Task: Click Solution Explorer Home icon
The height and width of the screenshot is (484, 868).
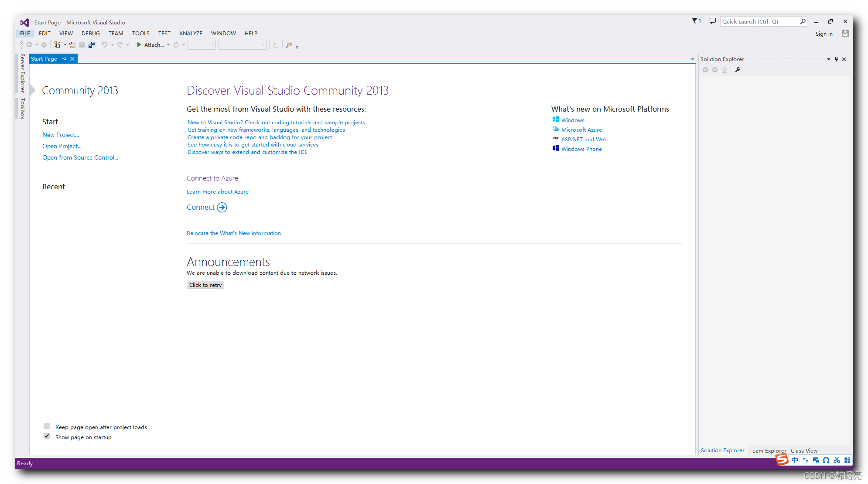Action: pyautogui.click(x=724, y=70)
